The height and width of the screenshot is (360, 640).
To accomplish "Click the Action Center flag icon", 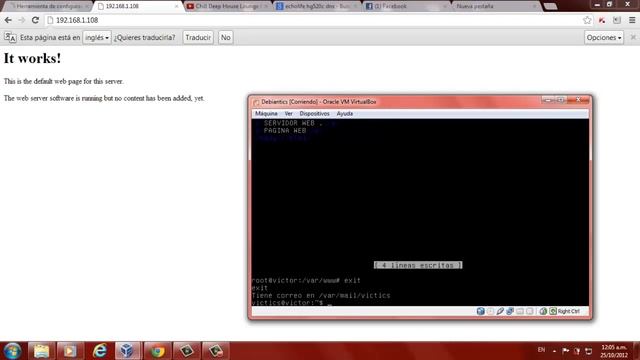I will [x=565, y=351].
